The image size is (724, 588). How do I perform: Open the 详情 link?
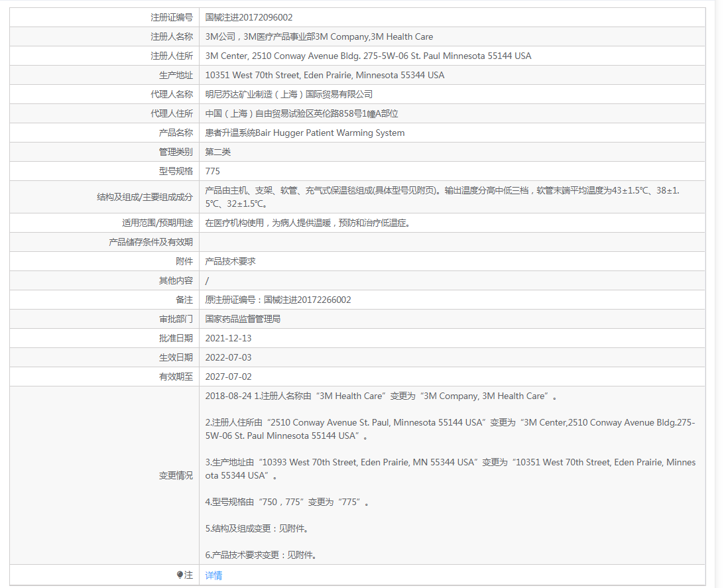(213, 575)
